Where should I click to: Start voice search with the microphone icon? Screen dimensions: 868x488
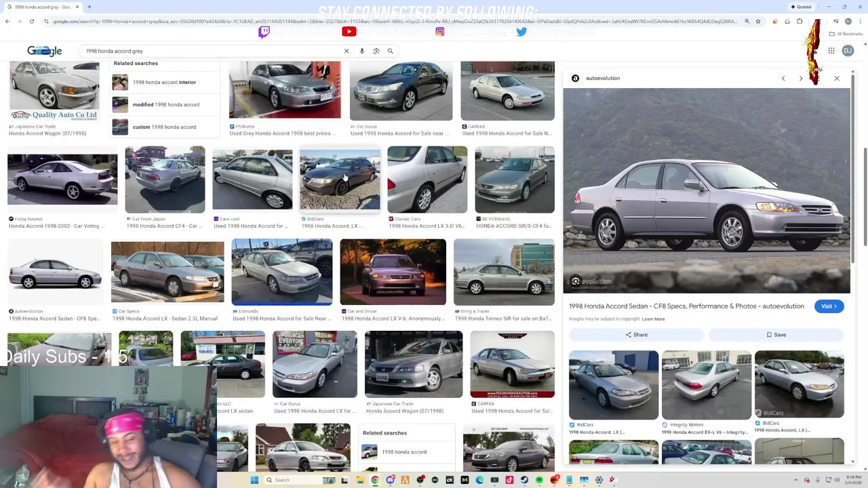click(x=361, y=51)
